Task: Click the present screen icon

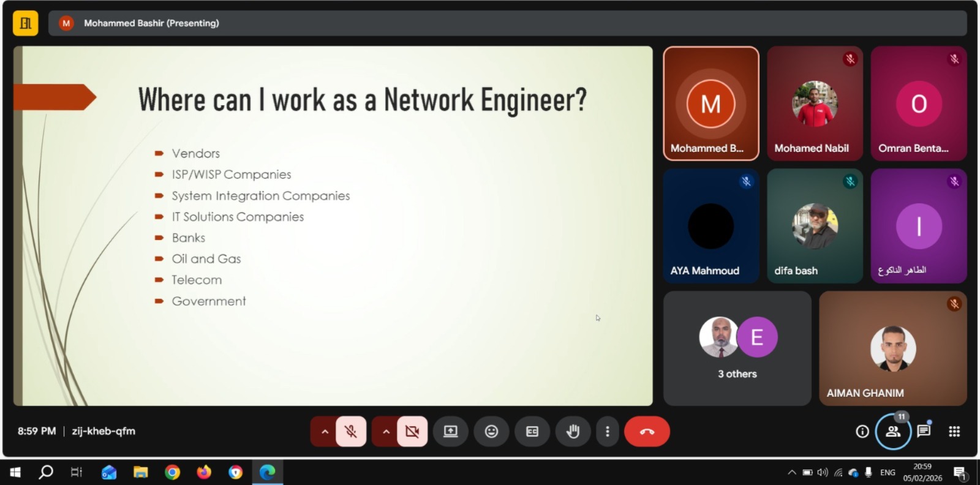Action: click(x=451, y=432)
